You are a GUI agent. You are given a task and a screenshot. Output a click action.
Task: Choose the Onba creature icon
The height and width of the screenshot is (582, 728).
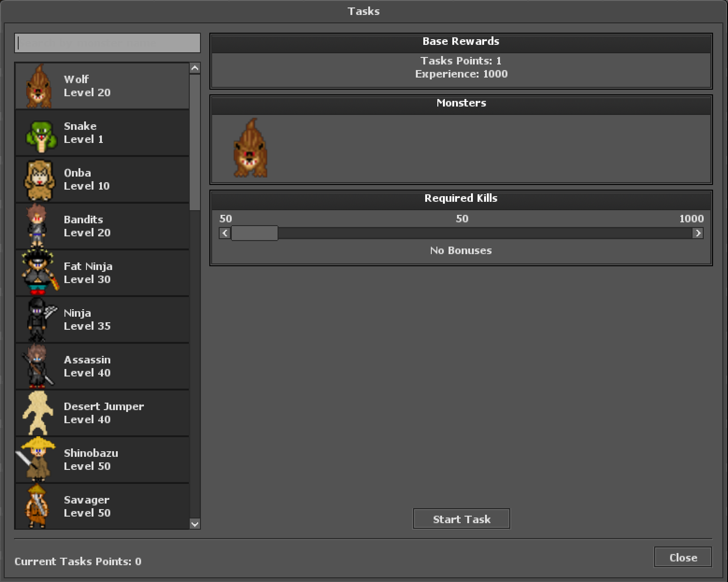[x=38, y=180]
